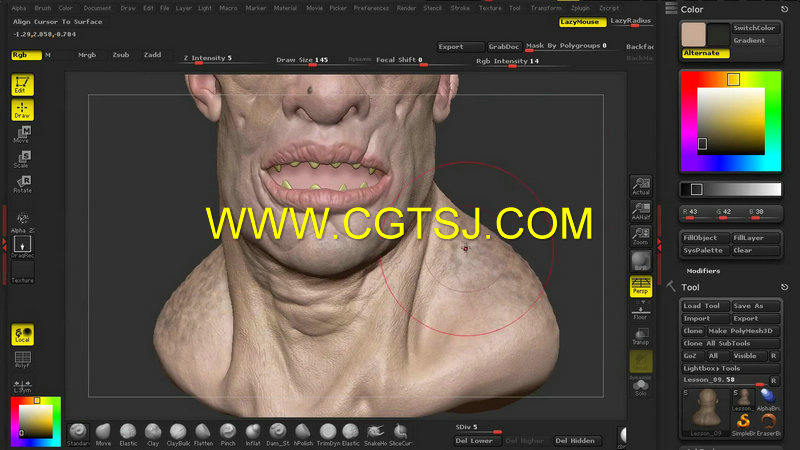
Task: Select the Pinch brush
Action: (x=228, y=435)
